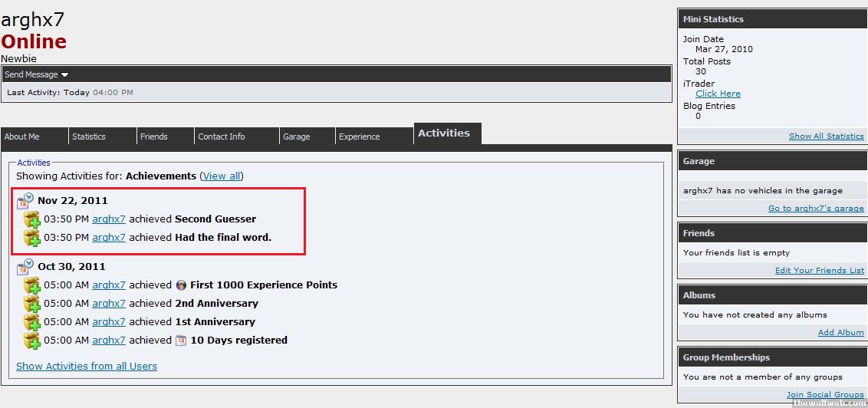Open the Statistics tab
The image size is (868, 408).
coord(89,137)
